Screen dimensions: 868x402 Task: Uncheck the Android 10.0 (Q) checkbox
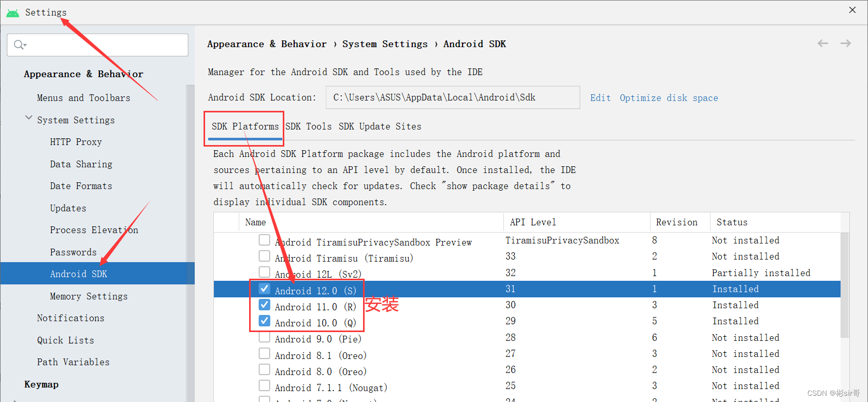coord(265,321)
